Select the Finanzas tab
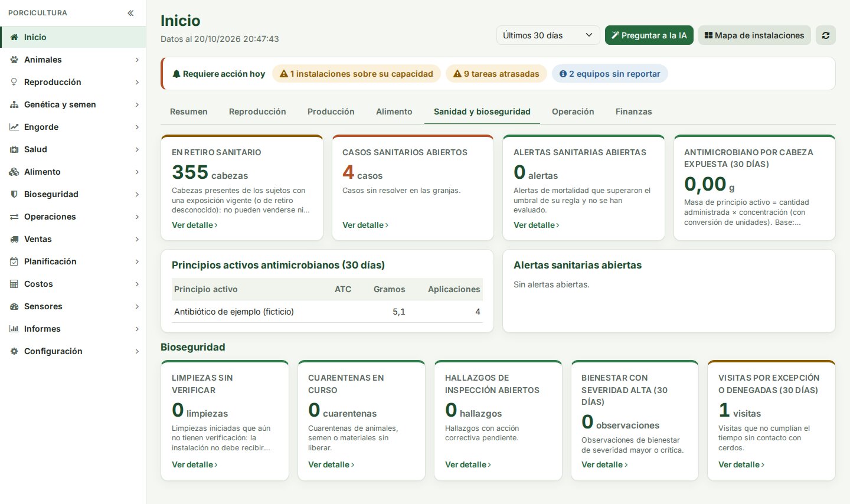Image resolution: width=850 pixels, height=504 pixels. (x=634, y=112)
